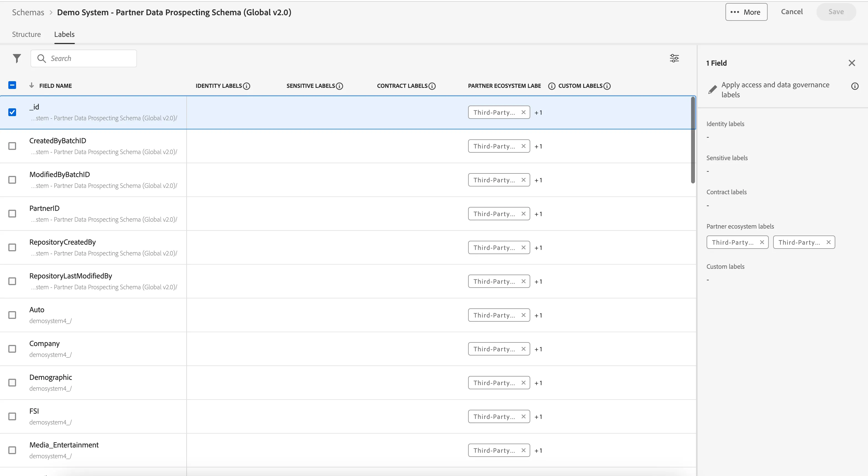Open column settings sliders icon
868x476 pixels.
(674, 58)
